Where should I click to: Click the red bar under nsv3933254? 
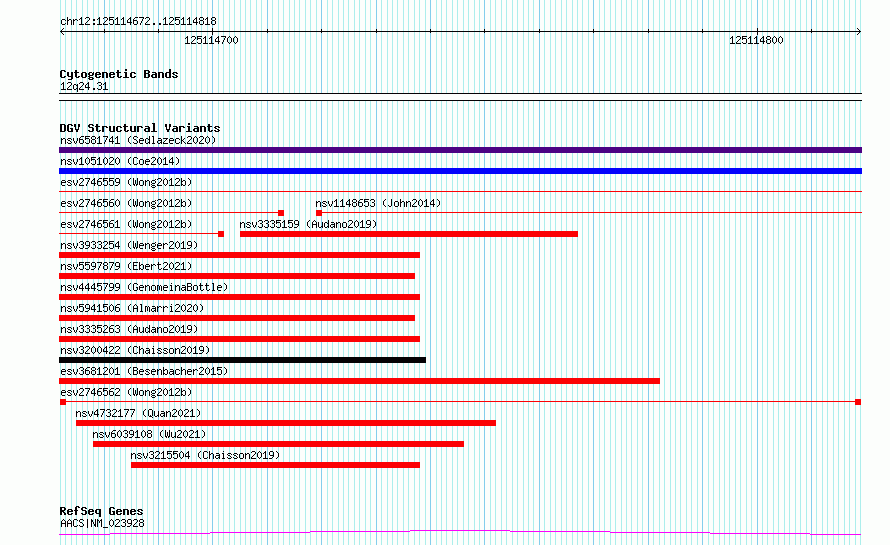coord(240,255)
